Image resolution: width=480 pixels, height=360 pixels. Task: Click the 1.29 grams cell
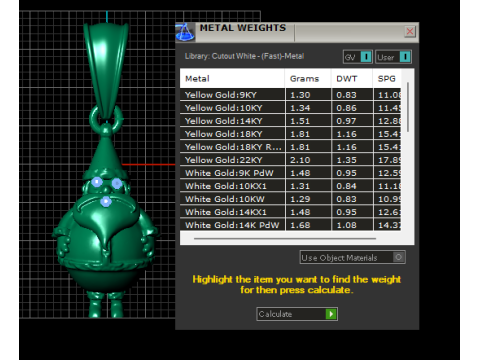[x=308, y=199]
